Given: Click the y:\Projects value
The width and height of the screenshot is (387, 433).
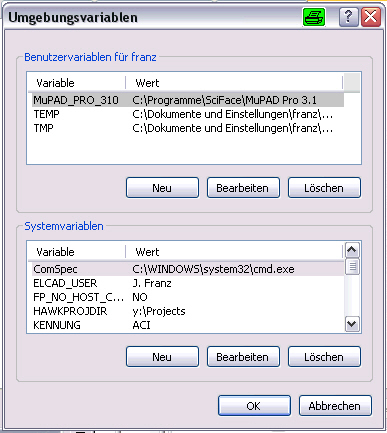Looking at the screenshot, I should [159, 311].
